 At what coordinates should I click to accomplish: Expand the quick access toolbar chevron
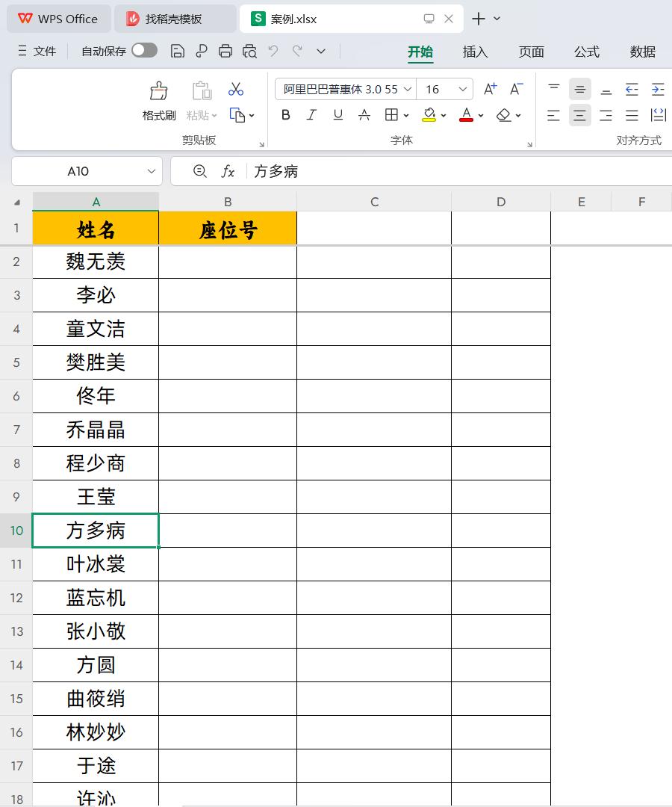(321, 51)
